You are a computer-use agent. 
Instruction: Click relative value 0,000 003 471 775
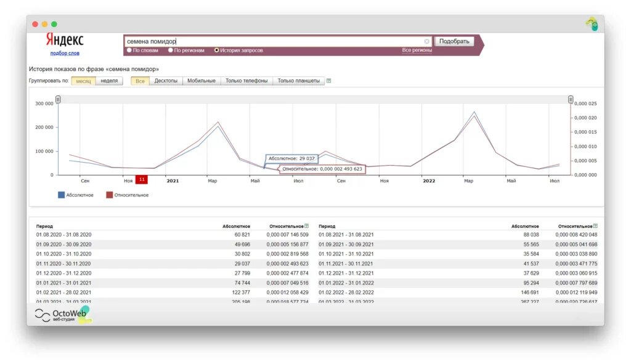(576, 264)
